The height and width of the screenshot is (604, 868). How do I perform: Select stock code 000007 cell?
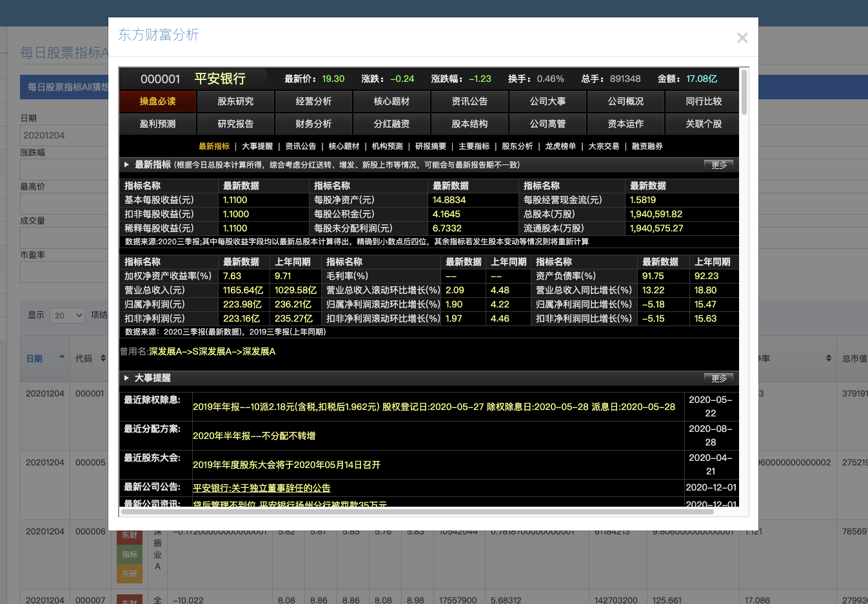pos(90,600)
